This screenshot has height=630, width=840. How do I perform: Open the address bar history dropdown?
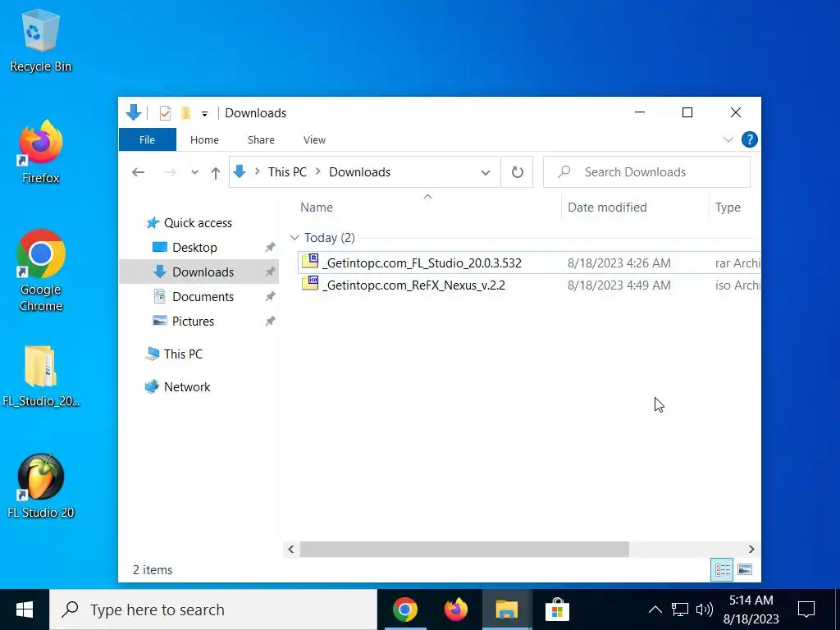pos(486,172)
